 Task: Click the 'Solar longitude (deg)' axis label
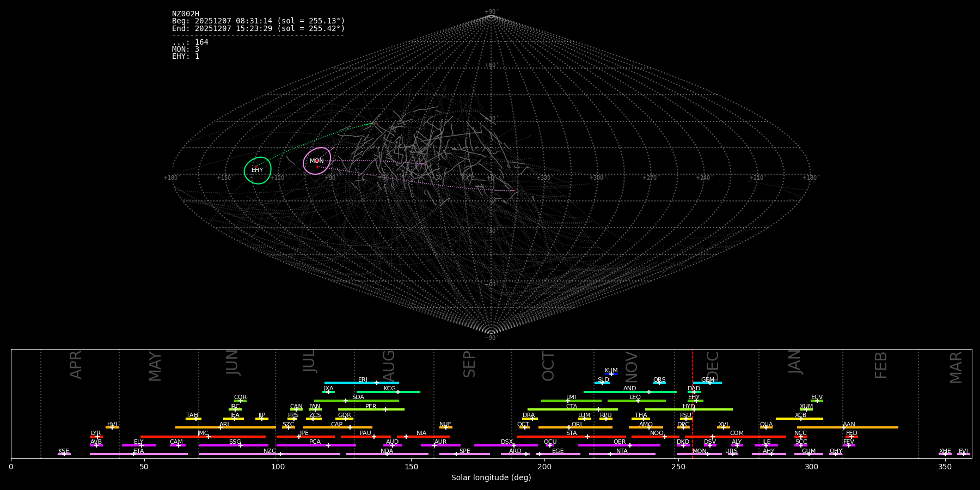click(x=491, y=478)
